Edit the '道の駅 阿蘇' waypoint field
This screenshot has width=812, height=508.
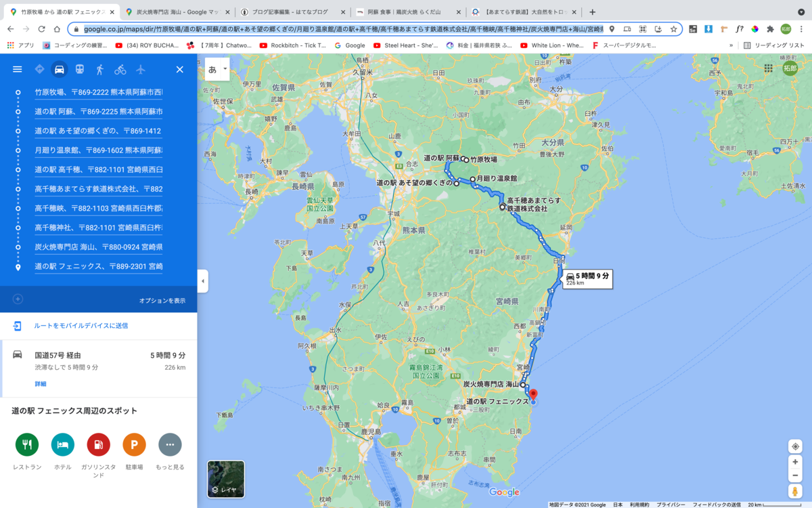98,111
